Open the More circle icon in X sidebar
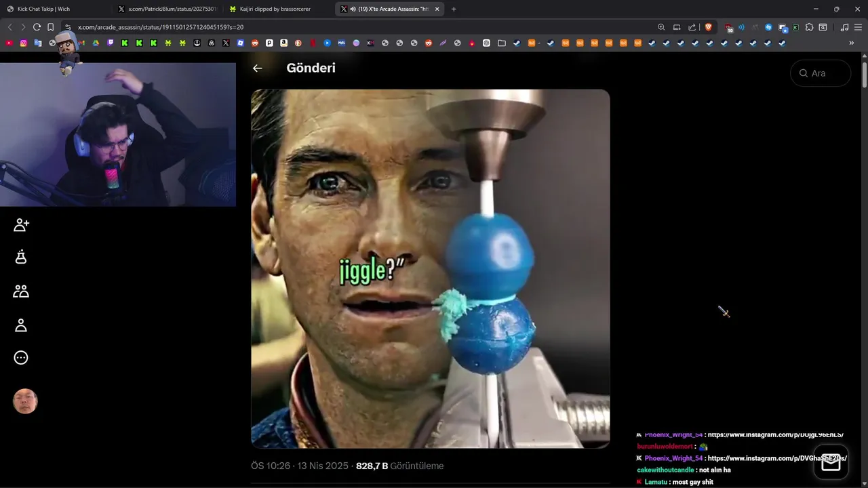The image size is (868, 488). [21, 358]
